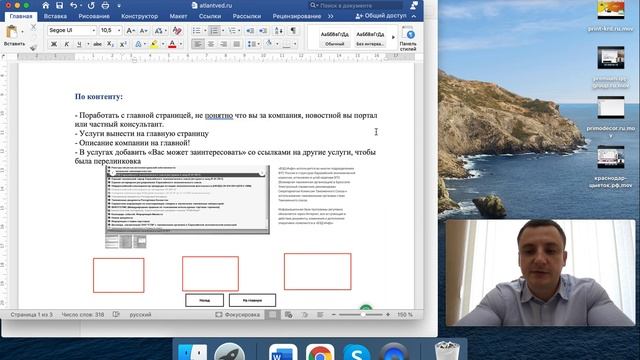Click the Format Painter brush icon
This screenshot has width=640, height=360.
(33, 48)
